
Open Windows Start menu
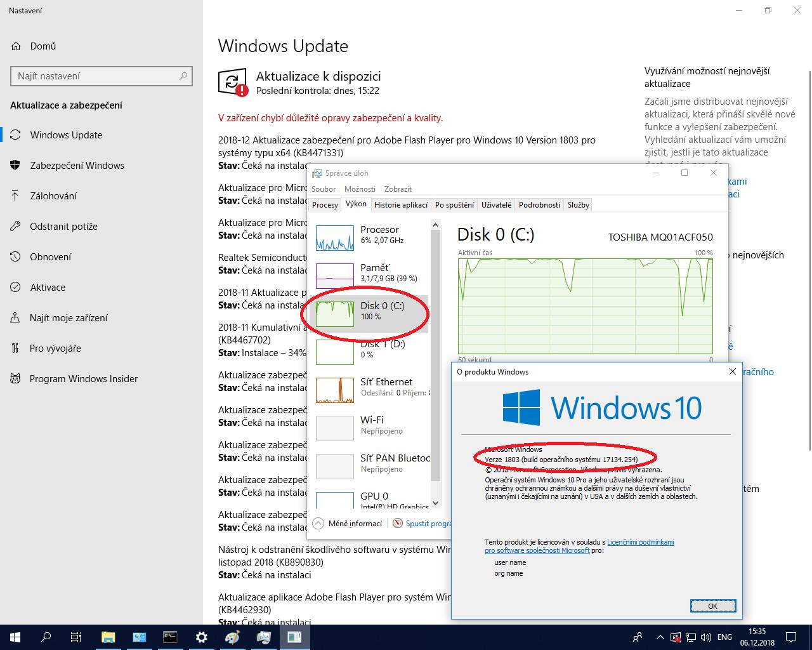click(x=15, y=637)
